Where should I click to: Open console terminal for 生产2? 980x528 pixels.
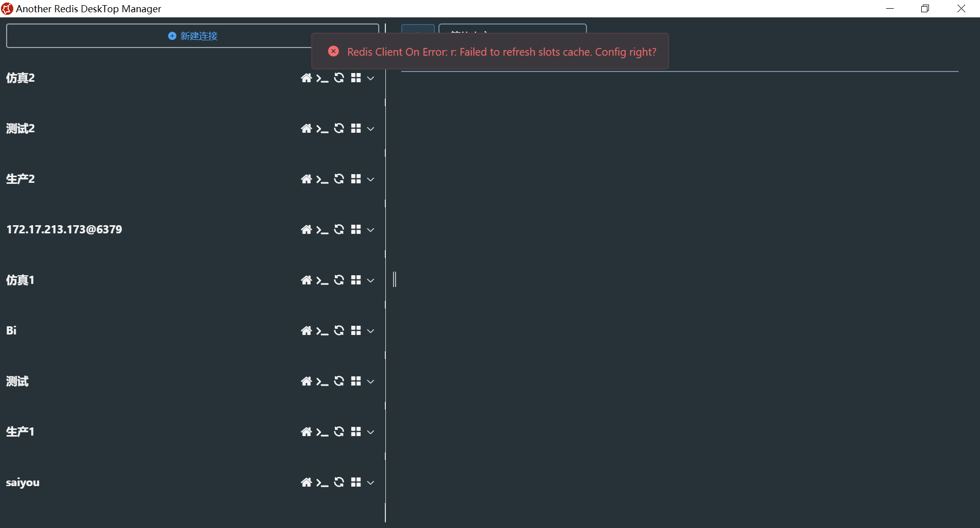coord(322,179)
